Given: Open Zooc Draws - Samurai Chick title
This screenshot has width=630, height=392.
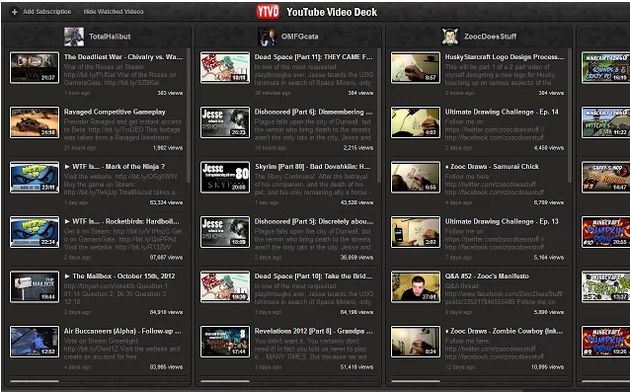Looking at the screenshot, I should (x=492, y=167).
